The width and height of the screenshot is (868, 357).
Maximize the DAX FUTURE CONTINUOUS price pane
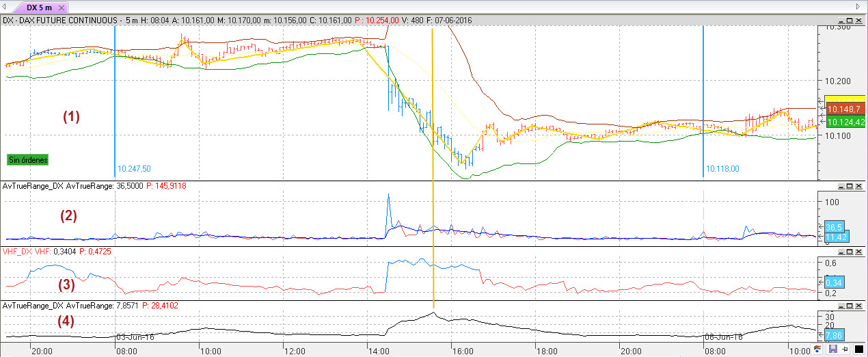coord(849,21)
